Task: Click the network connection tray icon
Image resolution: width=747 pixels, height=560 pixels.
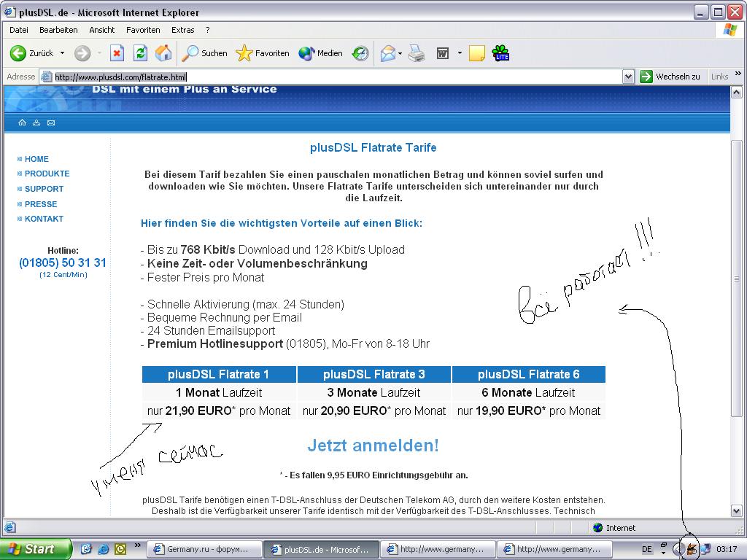Action: 705,549
